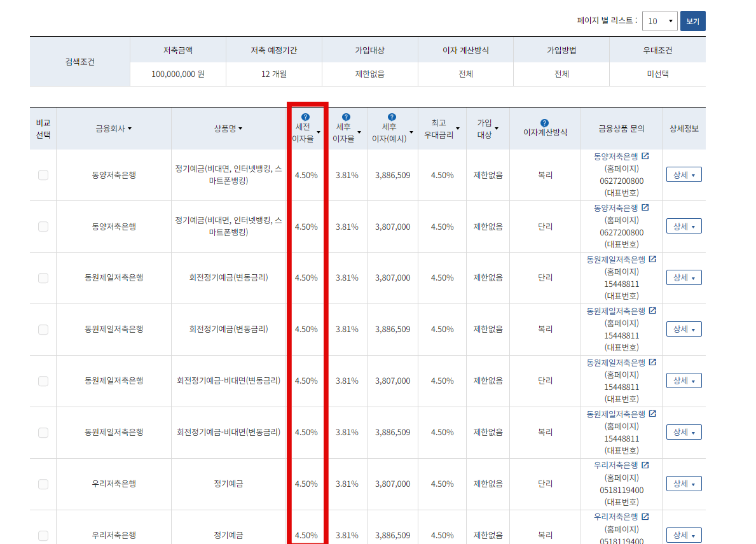This screenshot has height=544, width=756.
Task: Open 동원제일저축은행 link in 회전정기예금-비대면 단리 row
Action: click(x=615, y=363)
